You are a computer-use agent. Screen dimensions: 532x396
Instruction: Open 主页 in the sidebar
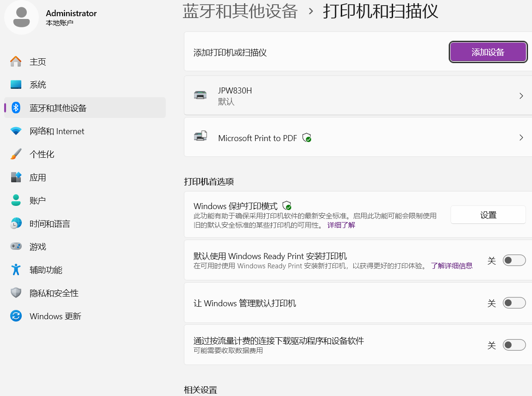pyautogui.click(x=85, y=62)
